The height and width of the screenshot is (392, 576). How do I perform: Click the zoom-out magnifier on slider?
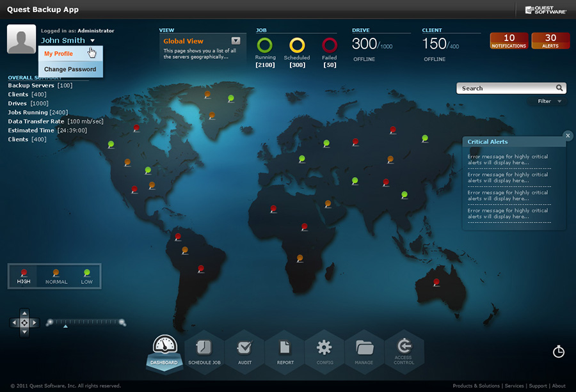tap(122, 322)
